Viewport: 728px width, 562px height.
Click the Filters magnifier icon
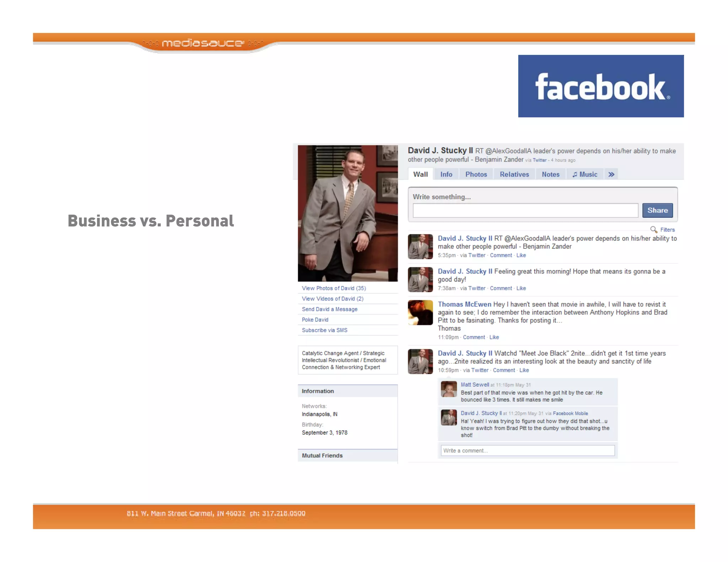[653, 229]
